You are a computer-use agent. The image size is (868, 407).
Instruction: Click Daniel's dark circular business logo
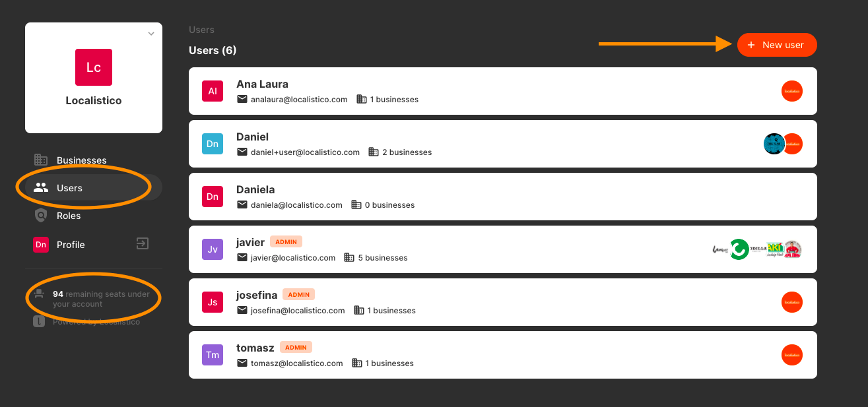pyautogui.click(x=774, y=144)
